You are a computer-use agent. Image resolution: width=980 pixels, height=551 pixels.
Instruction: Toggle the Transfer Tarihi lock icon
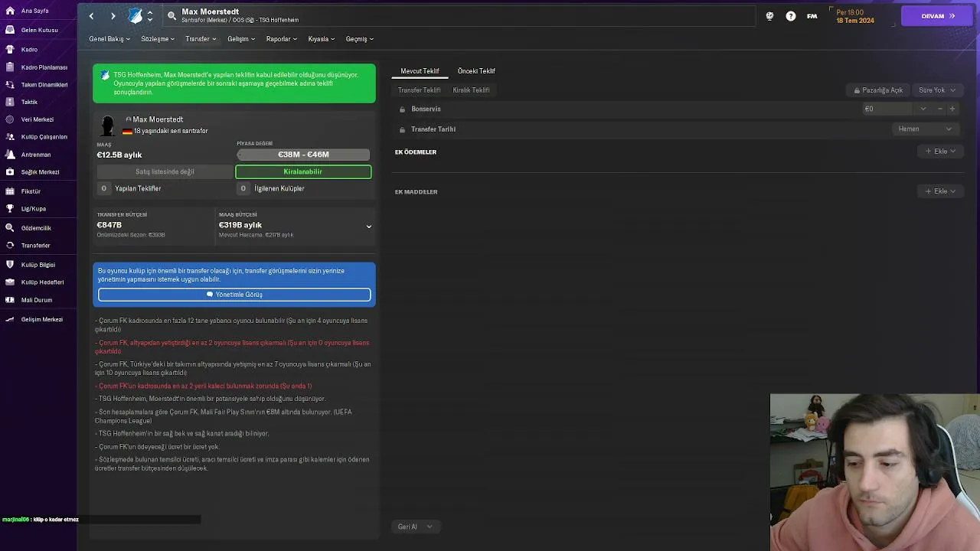point(403,129)
